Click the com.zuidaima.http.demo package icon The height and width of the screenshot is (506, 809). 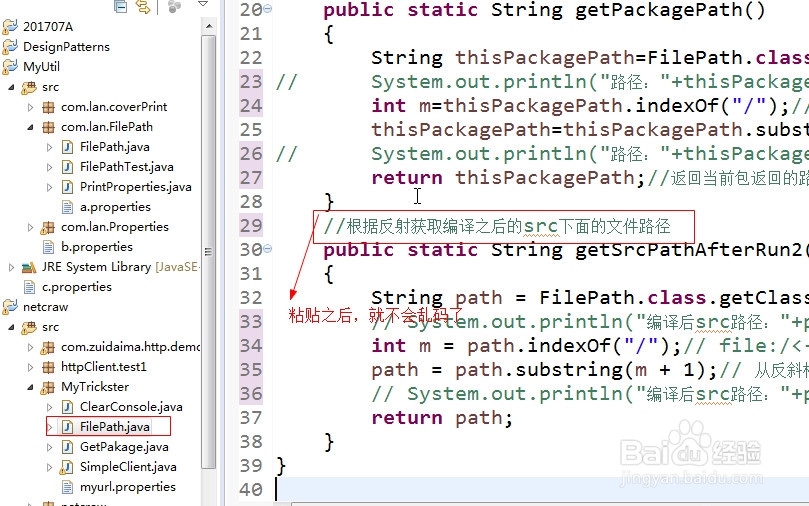(48, 348)
